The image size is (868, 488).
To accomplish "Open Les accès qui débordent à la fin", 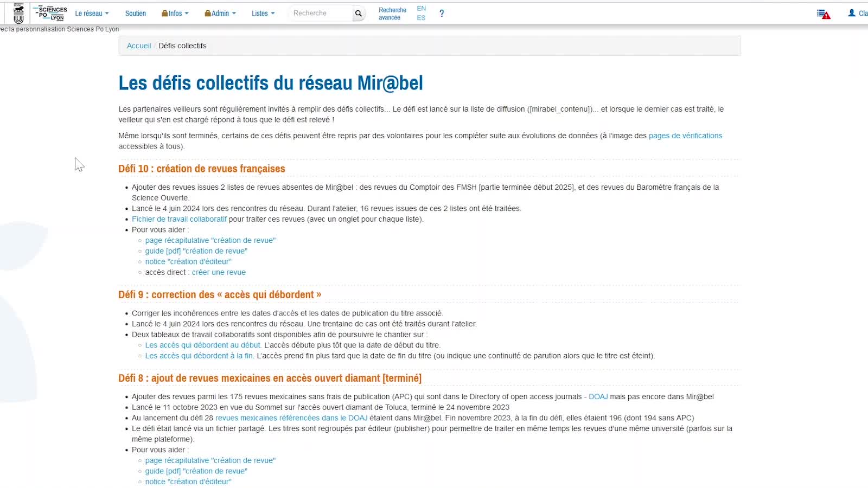I will [199, 356].
